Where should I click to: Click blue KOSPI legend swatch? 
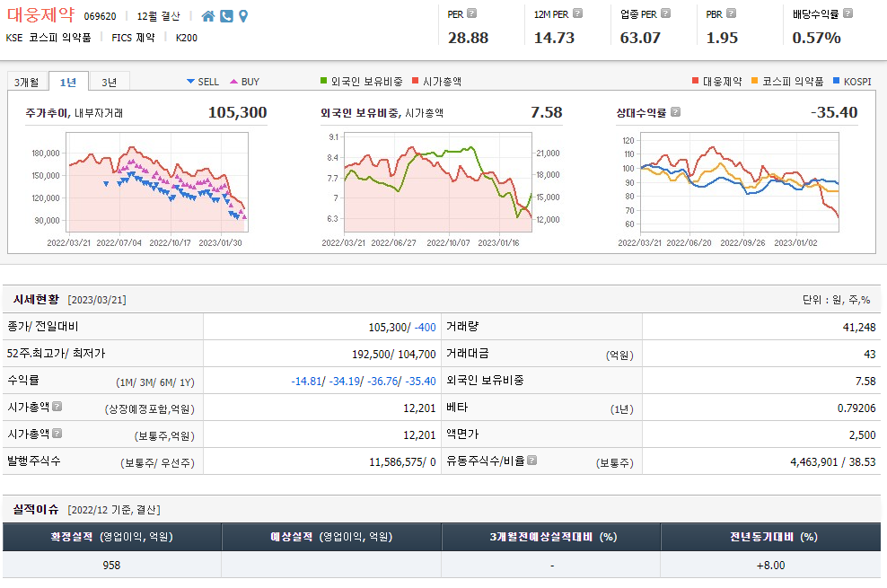(x=836, y=81)
